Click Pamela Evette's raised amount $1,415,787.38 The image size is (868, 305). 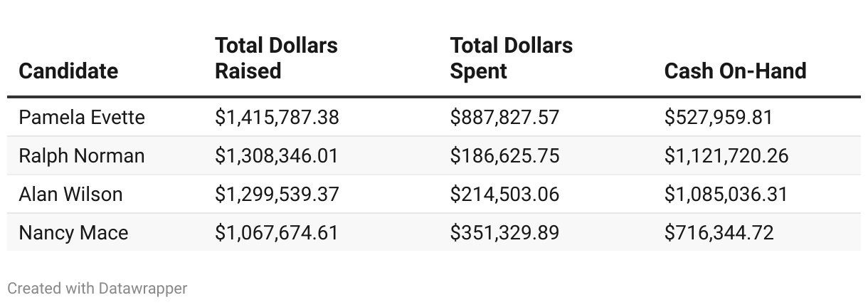[x=277, y=117]
